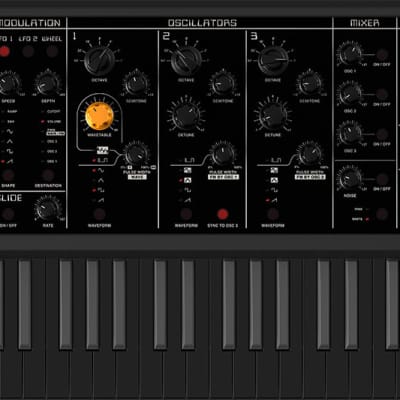Image resolution: width=400 pixels, height=400 pixels.
Task: Choose oscillator 1 triangle waveform icon
Action: tap(100, 180)
